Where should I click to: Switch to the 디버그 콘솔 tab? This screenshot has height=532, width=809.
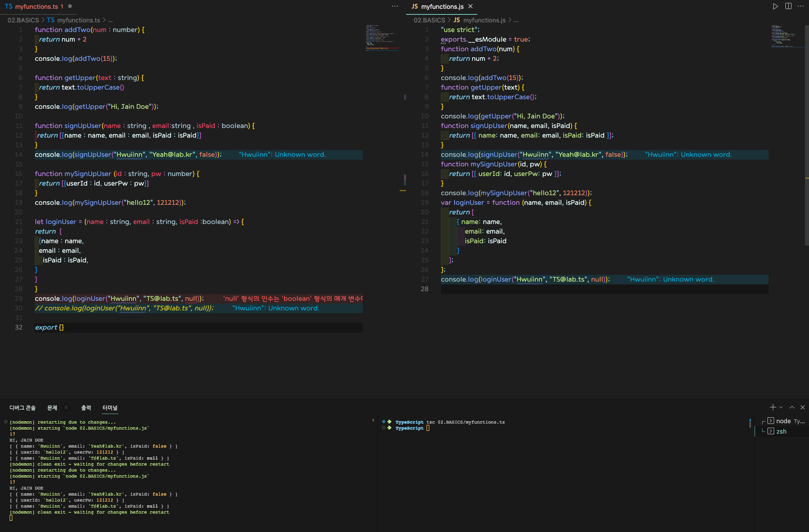tap(22, 408)
